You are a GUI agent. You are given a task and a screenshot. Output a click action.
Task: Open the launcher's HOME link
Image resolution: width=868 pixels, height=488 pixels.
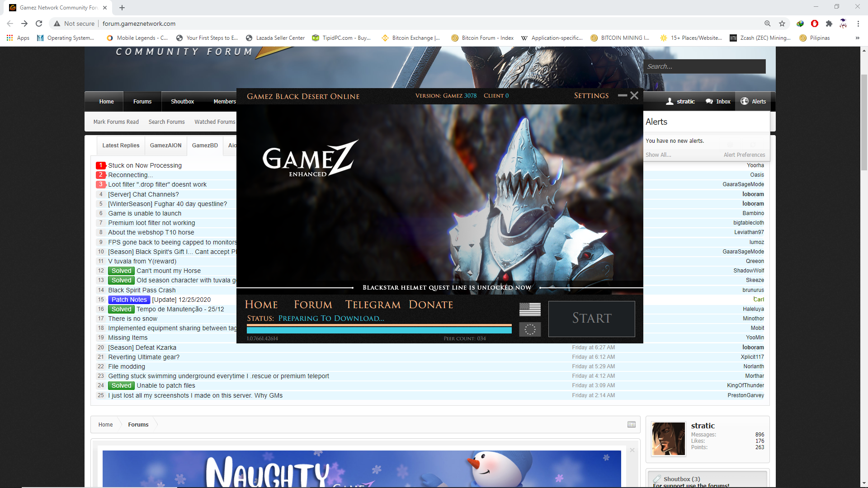261,305
